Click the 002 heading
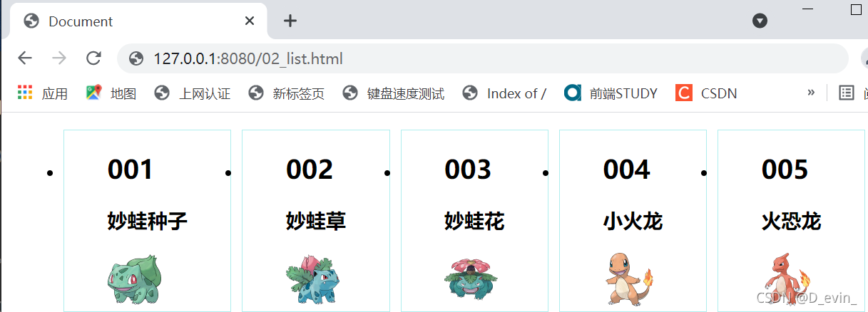The height and width of the screenshot is (312, 868). pyautogui.click(x=310, y=170)
